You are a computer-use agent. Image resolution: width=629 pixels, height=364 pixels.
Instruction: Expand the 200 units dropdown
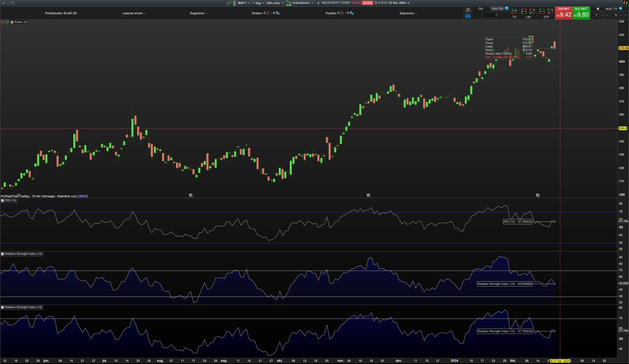tap(275, 3)
